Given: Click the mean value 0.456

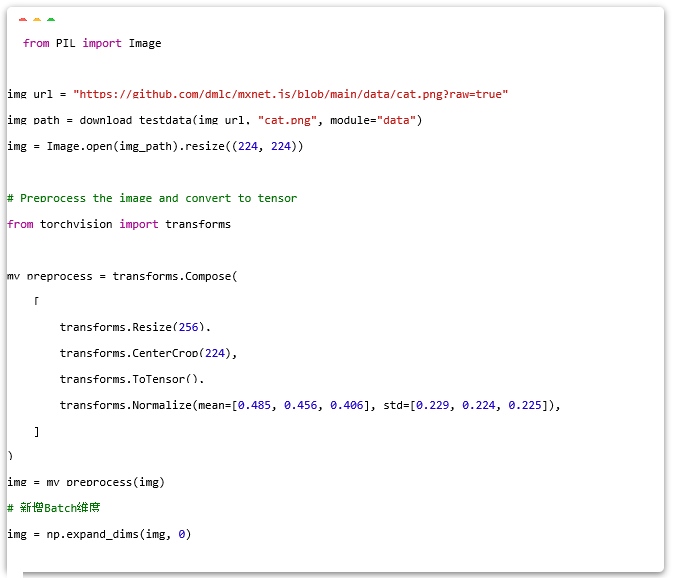Looking at the screenshot, I should [300, 405].
